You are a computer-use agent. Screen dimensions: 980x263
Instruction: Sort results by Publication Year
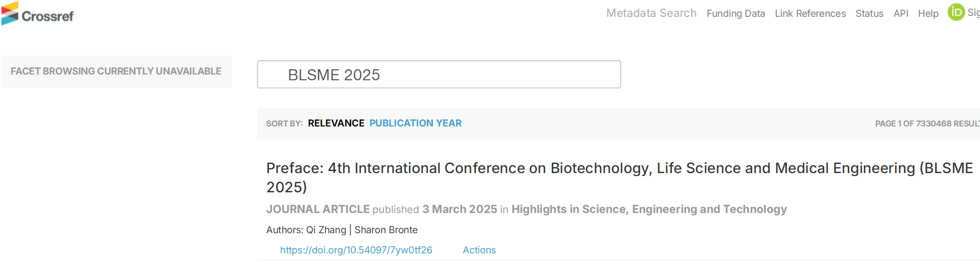[415, 123]
